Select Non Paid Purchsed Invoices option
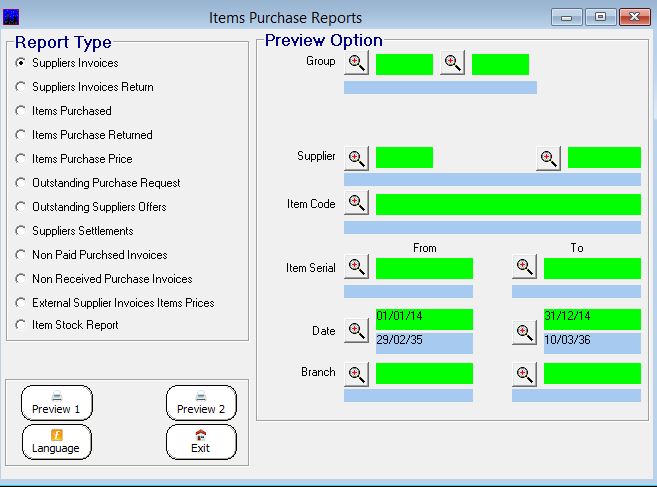This screenshot has width=657, height=487. click(x=22, y=255)
